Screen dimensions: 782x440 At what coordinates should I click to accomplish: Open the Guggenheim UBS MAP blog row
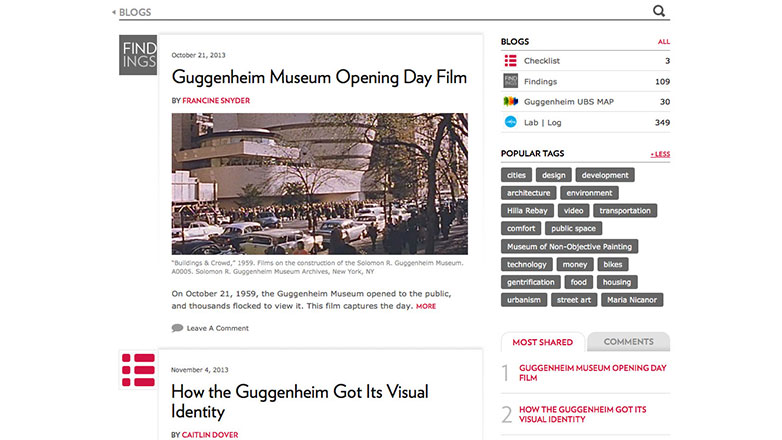(586, 102)
